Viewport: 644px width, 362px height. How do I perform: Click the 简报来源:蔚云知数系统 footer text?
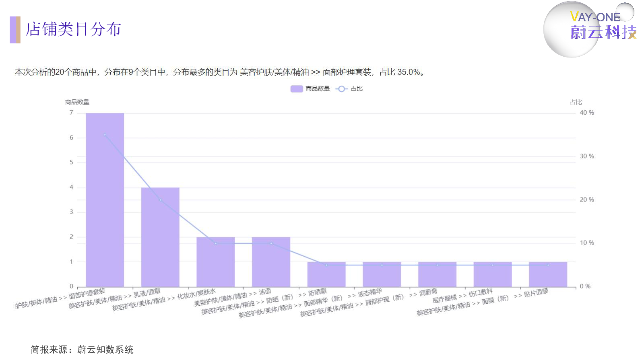(x=82, y=350)
